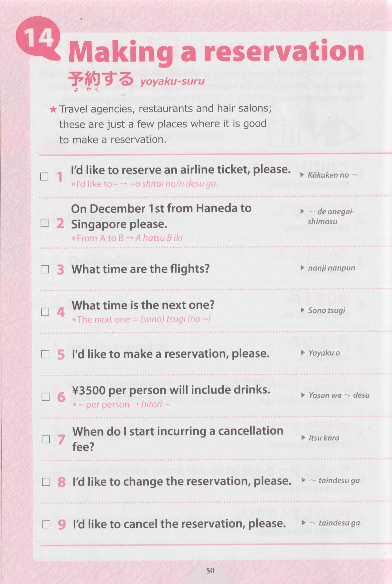Click the pink number 3 marker

pyautogui.click(x=60, y=269)
